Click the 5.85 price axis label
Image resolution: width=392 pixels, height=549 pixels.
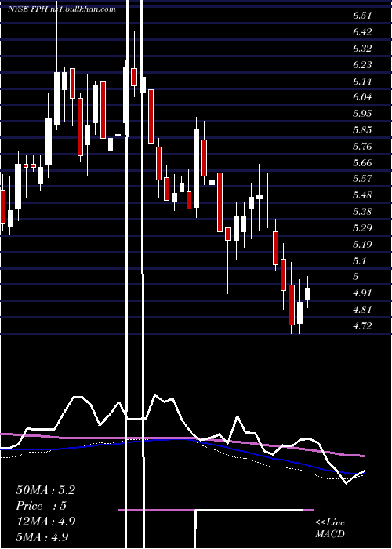(362, 130)
